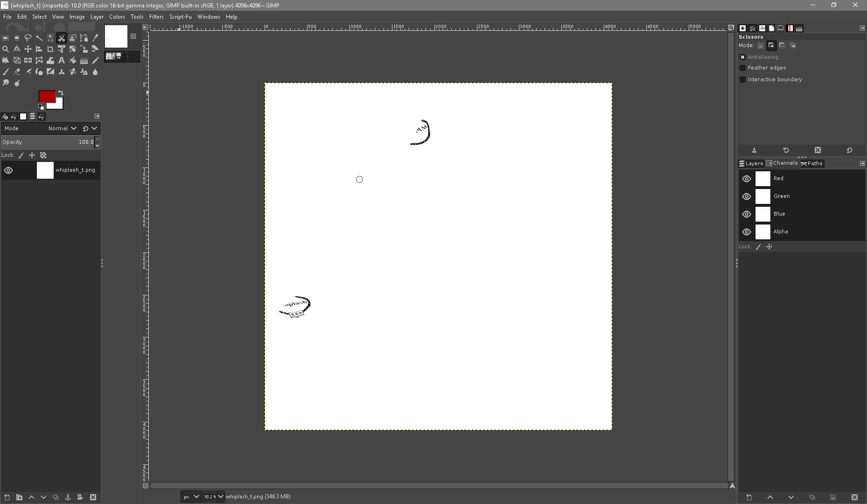Open the left dock tab configuration menu

[x=97, y=116]
